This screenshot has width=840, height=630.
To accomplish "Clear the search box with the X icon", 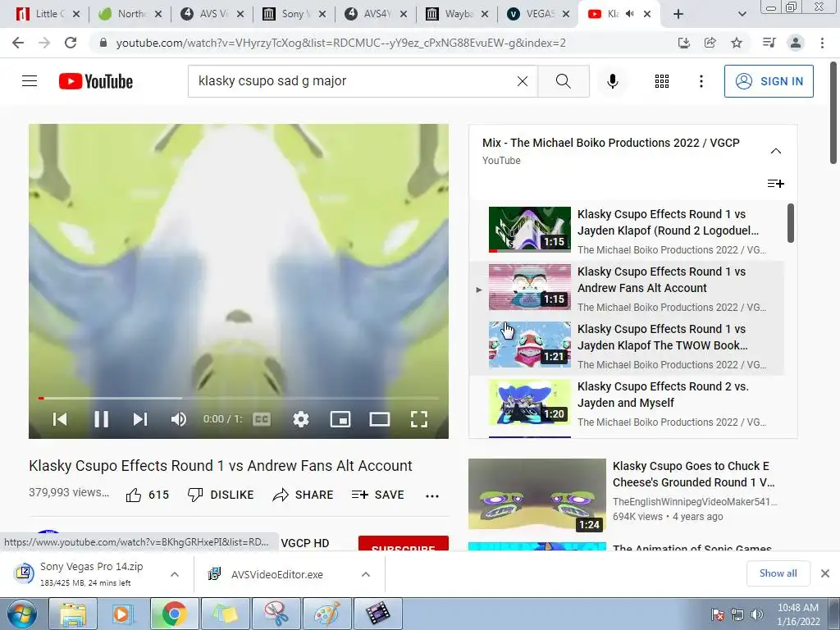I will (523, 81).
